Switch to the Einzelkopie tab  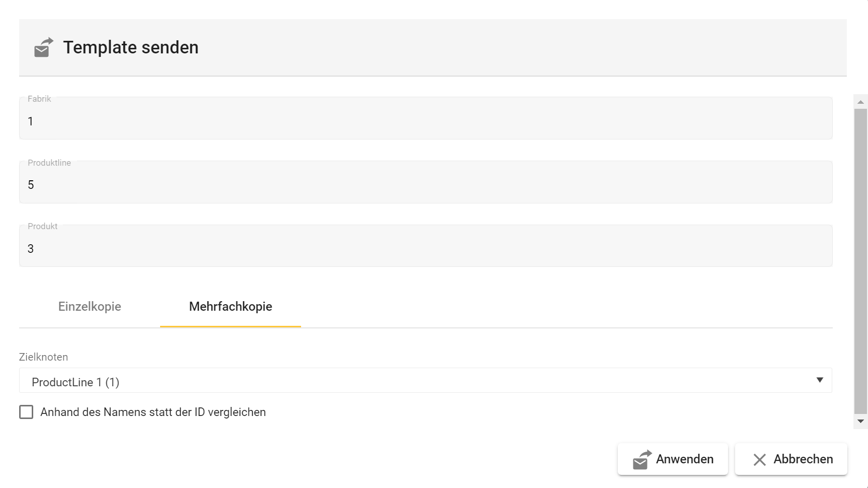coord(90,307)
